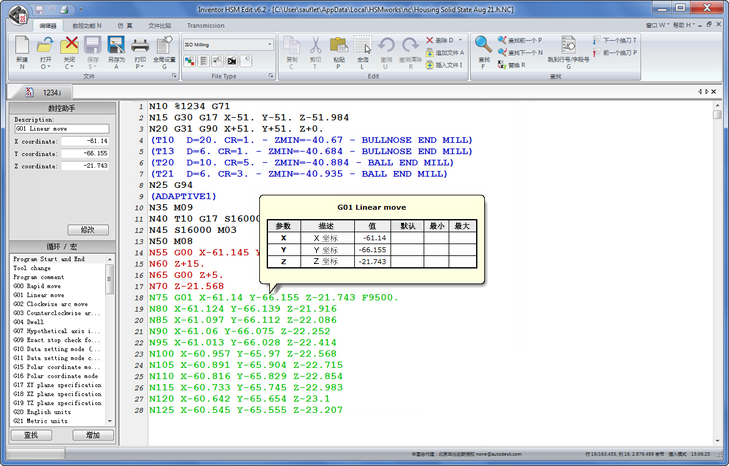729x466 pixels.
Task: Click Go to line/block number icon
Action: [568, 46]
